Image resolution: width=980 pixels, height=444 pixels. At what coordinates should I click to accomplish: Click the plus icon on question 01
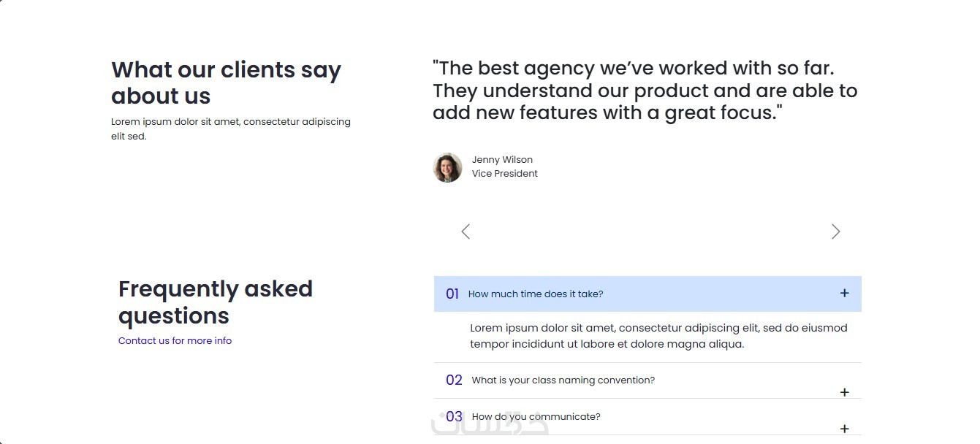(x=844, y=294)
